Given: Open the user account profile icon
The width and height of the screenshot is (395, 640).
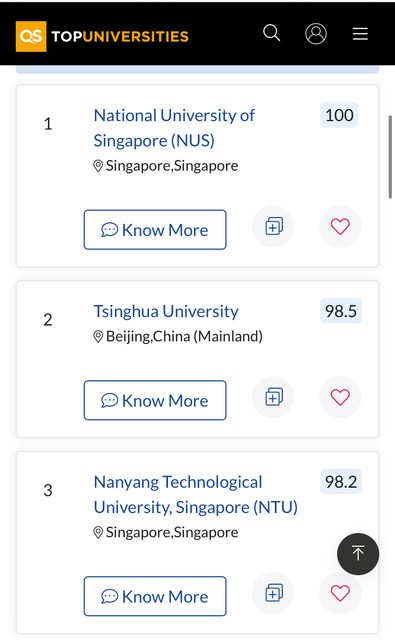Looking at the screenshot, I should coord(316,33).
